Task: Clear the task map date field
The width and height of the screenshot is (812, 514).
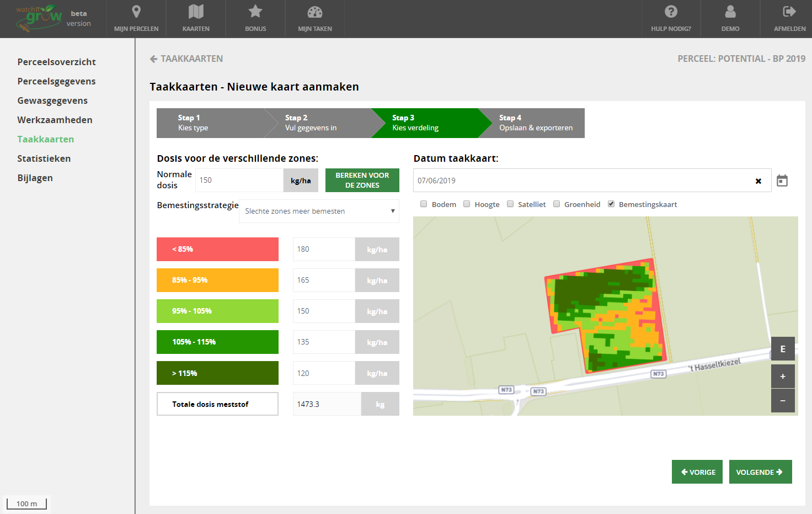Action: (758, 181)
